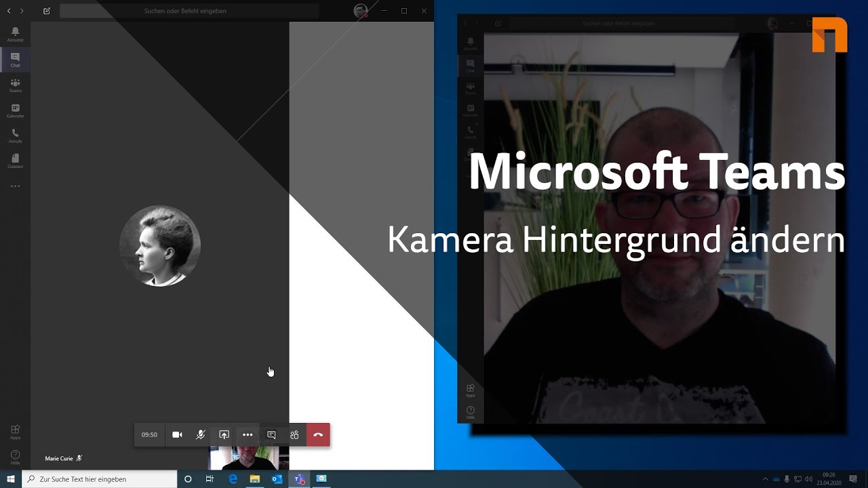Image resolution: width=868 pixels, height=488 pixels.
Task: Open Task View on the taskbar
Action: click(210, 479)
